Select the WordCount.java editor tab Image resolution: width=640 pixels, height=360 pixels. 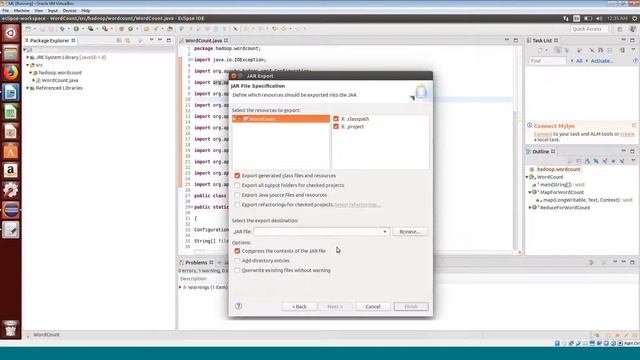pyautogui.click(x=204, y=41)
